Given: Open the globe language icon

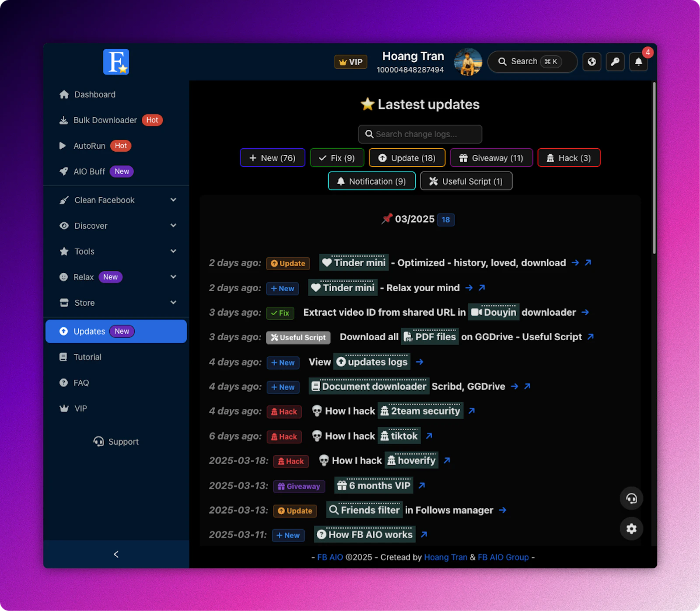Looking at the screenshot, I should coord(591,62).
